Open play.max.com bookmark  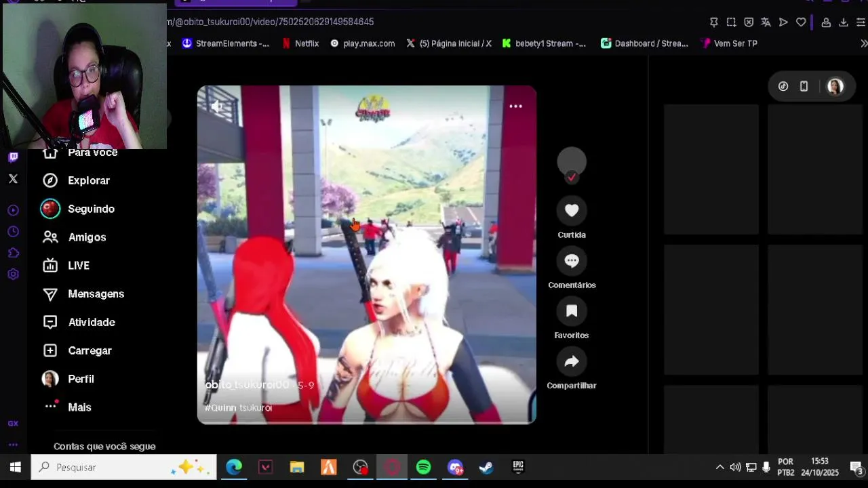[x=362, y=43]
